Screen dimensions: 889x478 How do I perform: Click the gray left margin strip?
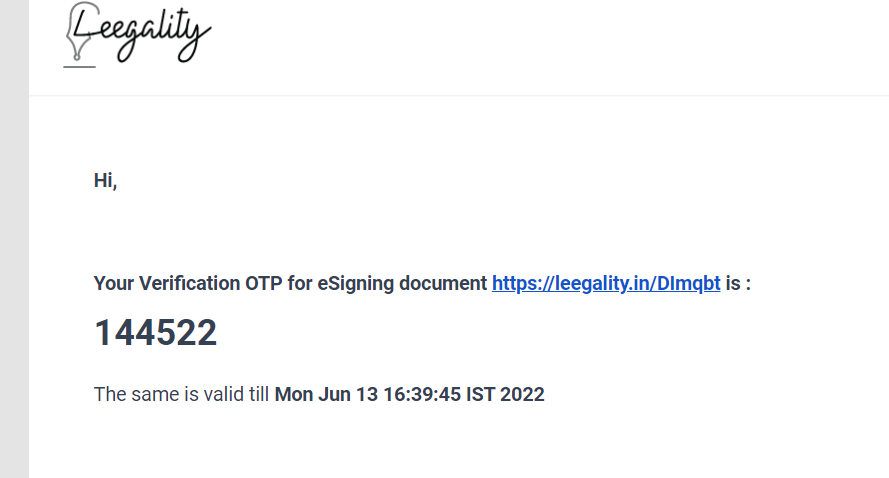point(14,239)
